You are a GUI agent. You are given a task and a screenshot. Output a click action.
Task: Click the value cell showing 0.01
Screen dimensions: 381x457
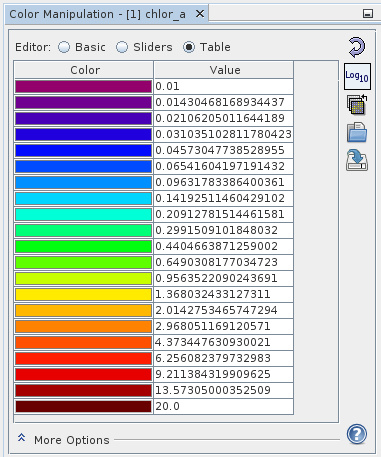pyautogui.click(x=224, y=86)
